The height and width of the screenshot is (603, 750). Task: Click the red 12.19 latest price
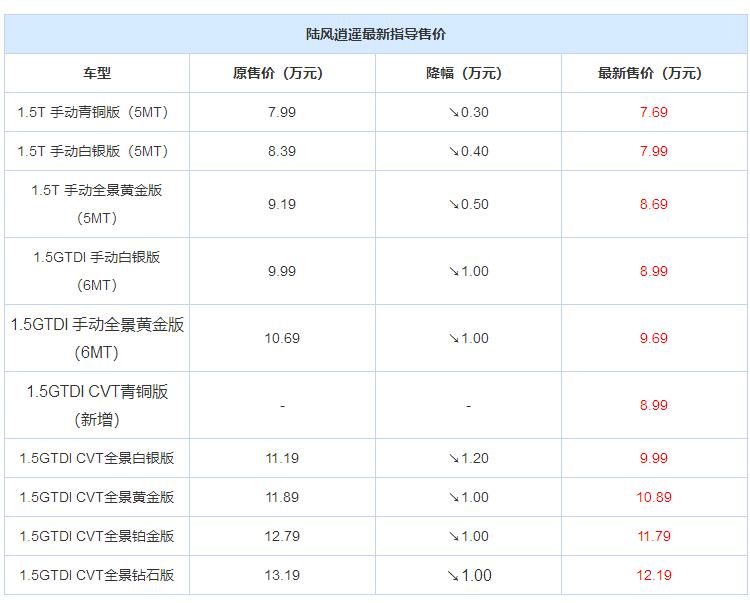coord(653,575)
